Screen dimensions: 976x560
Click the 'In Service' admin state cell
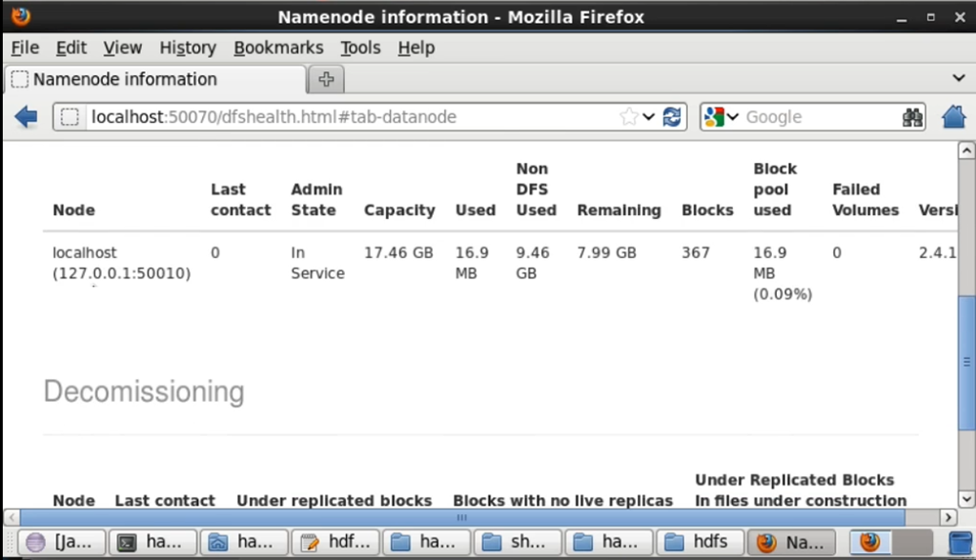pyautogui.click(x=317, y=263)
